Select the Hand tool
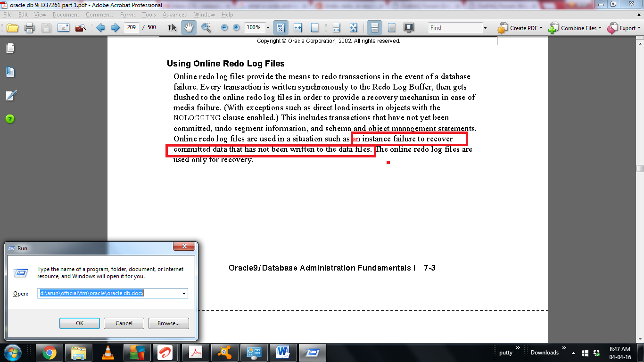The height and width of the screenshot is (362, 644). (x=188, y=28)
